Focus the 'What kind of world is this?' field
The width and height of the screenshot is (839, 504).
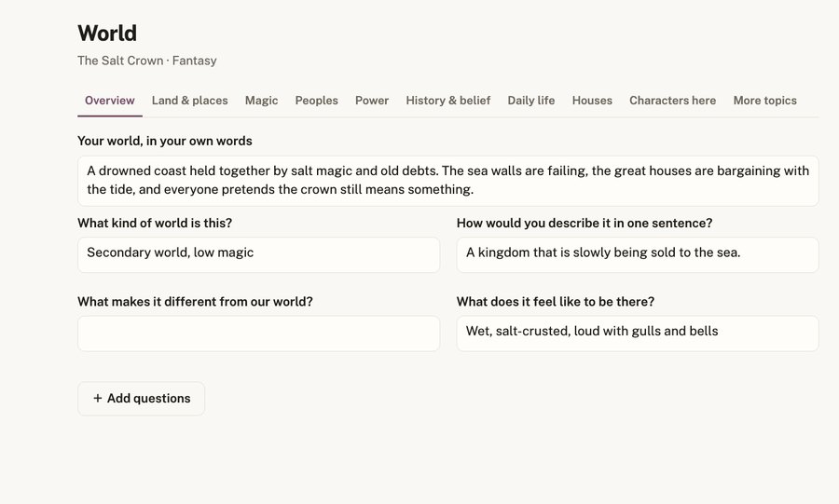[x=258, y=255]
